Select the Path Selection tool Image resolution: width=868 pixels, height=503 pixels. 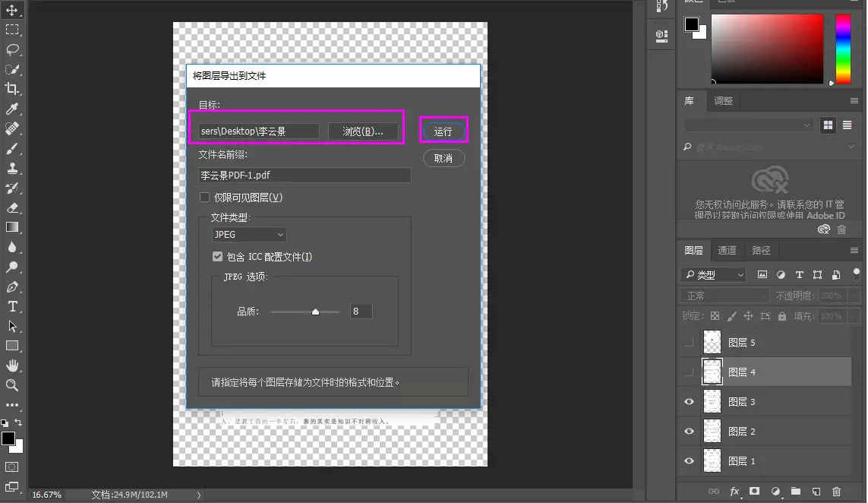(12, 326)
